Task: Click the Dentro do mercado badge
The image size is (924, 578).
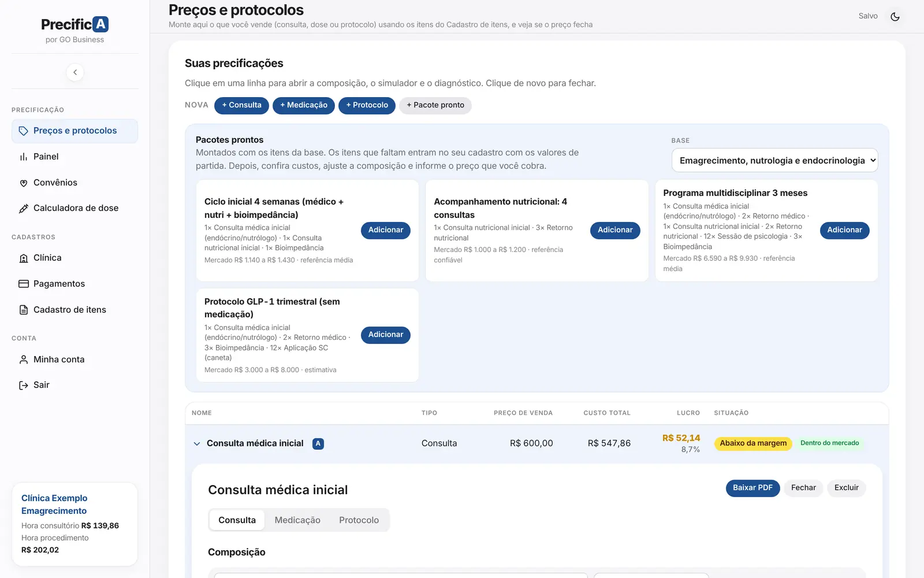Action: point(830,443)
